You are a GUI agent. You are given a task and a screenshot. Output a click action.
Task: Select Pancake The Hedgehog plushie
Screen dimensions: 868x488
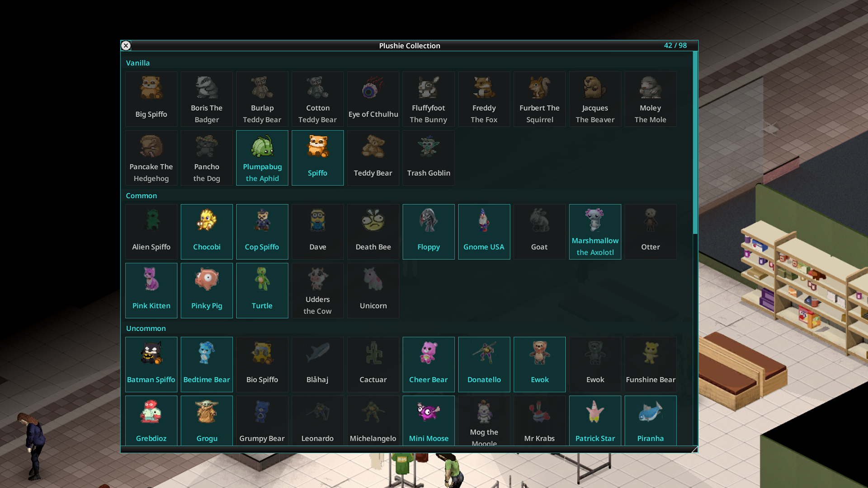[x=151, y=158]
